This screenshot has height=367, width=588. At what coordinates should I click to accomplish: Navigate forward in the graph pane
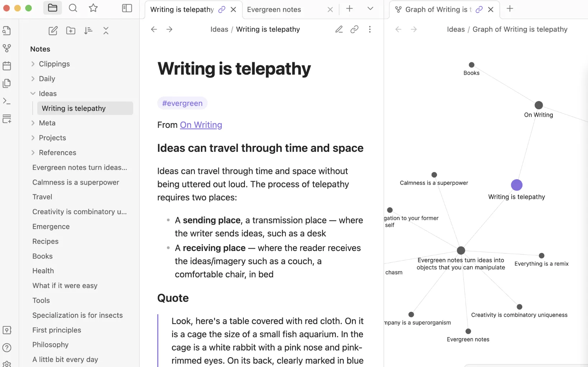[414, 29]
